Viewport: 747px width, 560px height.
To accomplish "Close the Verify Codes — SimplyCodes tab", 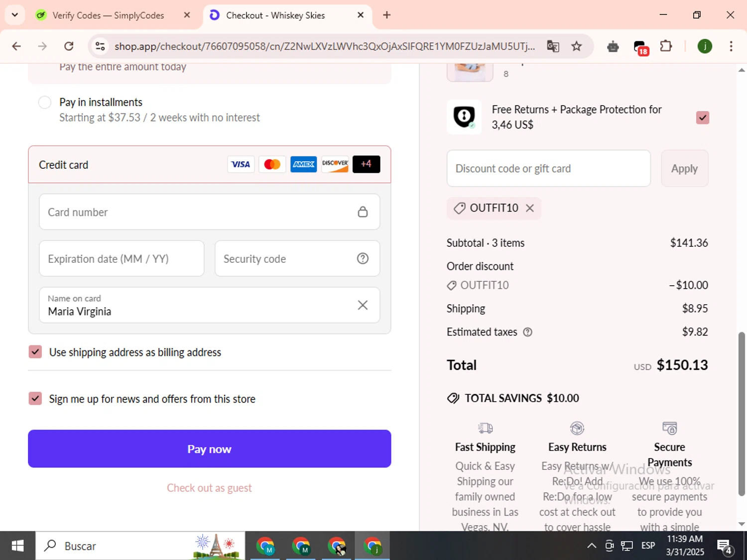I will pos(187,15).
